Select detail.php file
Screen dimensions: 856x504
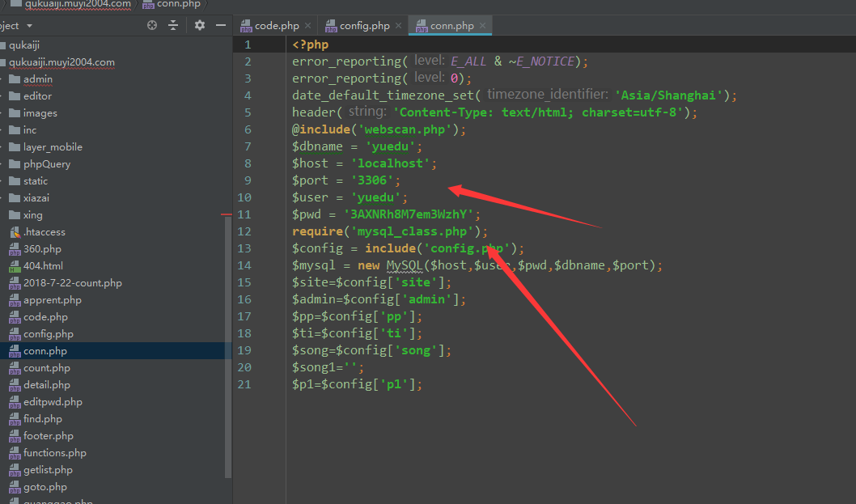(x=47, y=384)
